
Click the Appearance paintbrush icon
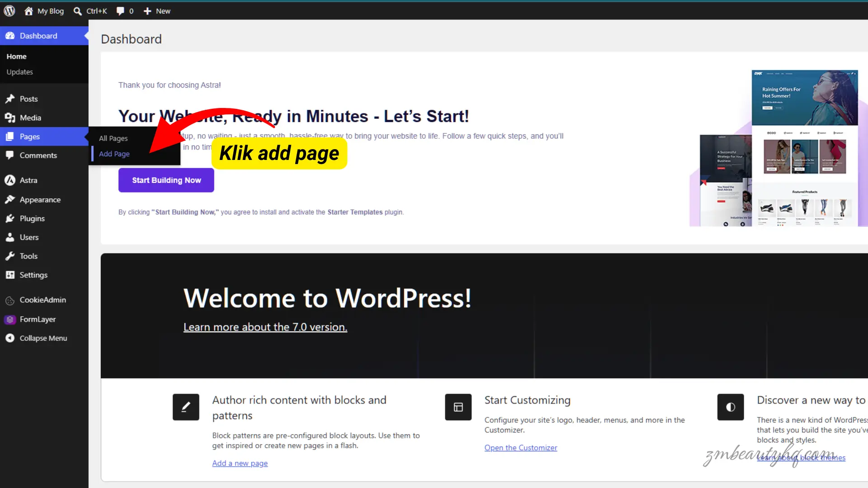click(10, 199)
